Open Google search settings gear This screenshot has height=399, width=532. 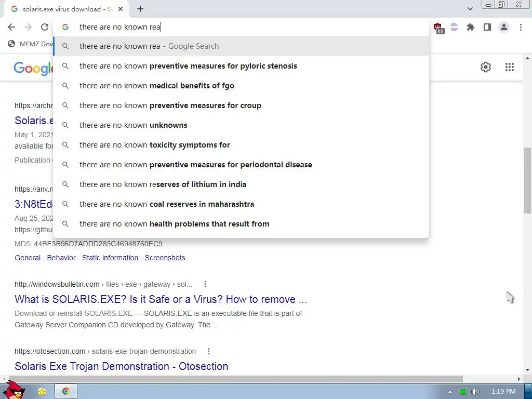[486, 67]
